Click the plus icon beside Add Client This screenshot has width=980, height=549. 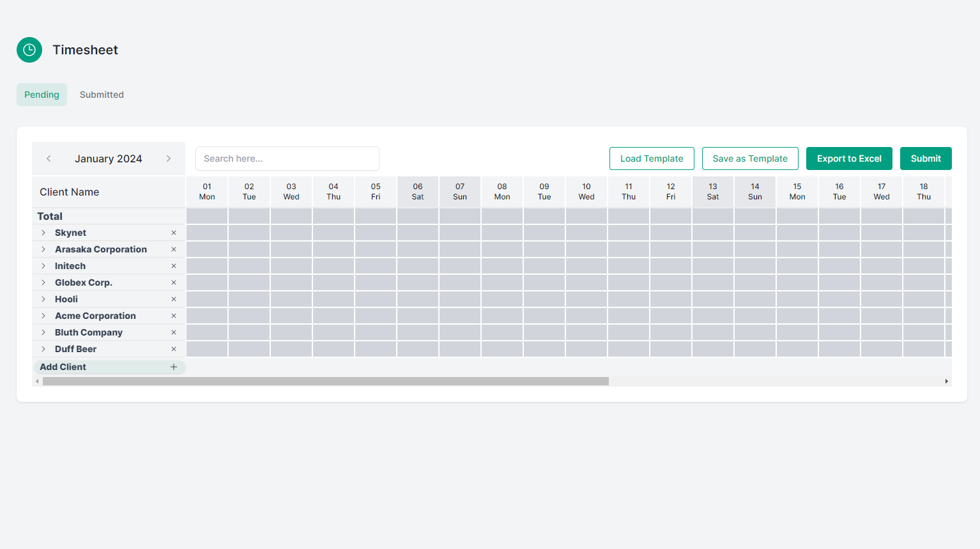coord(174,367)
